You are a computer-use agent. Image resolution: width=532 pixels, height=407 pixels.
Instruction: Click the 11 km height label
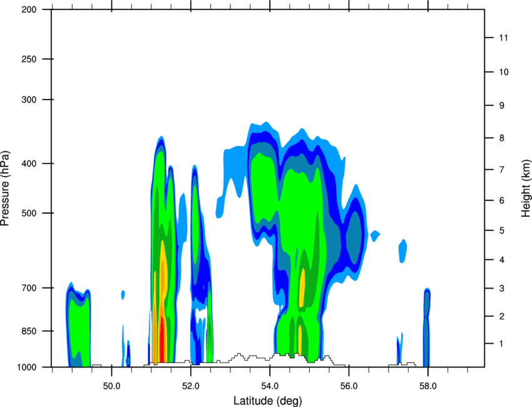coord(503,38)
